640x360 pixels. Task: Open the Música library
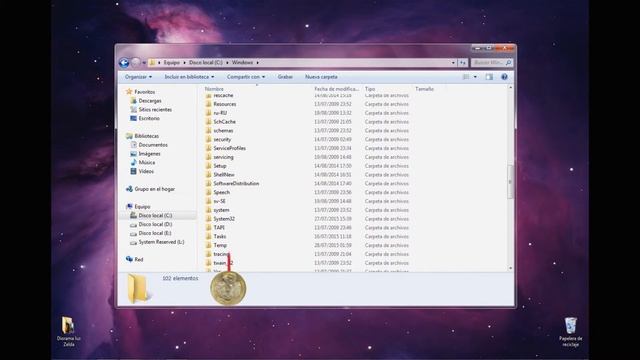point(147,162)
